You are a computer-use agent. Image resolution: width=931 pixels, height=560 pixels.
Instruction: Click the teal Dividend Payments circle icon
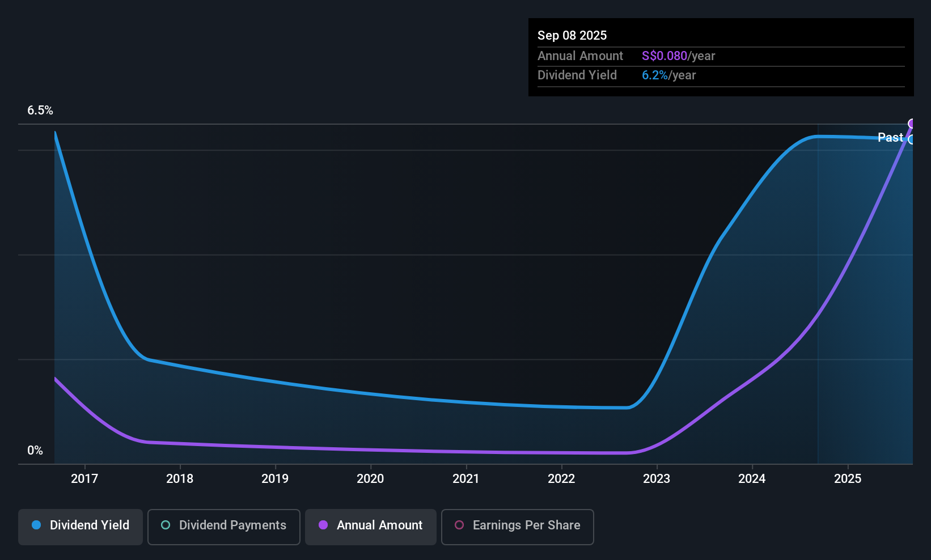click(x=165, y=525)
